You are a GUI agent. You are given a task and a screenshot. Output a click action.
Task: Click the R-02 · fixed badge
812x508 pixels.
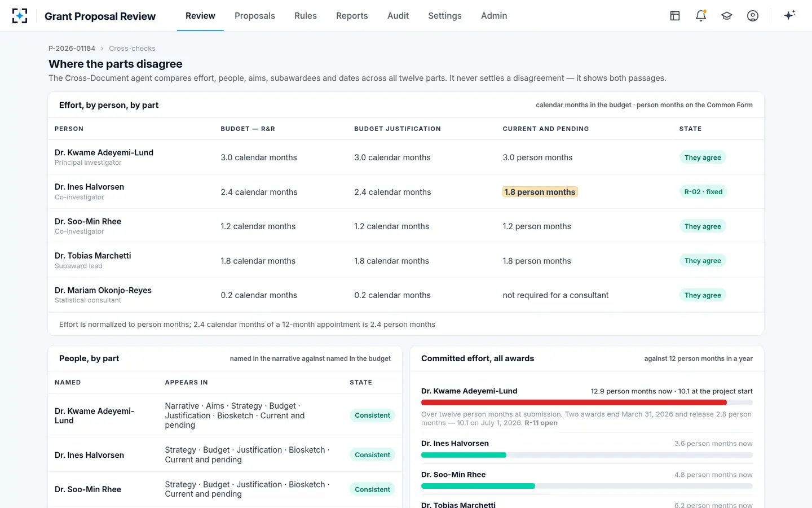703,192
